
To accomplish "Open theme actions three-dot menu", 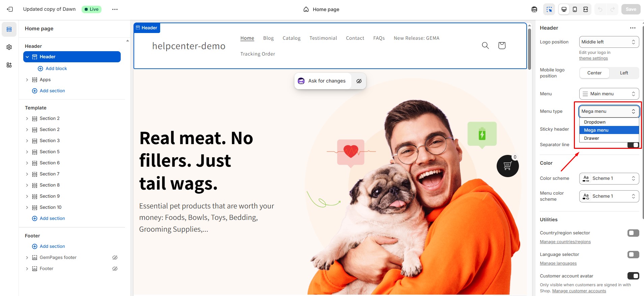I will 115,9.
